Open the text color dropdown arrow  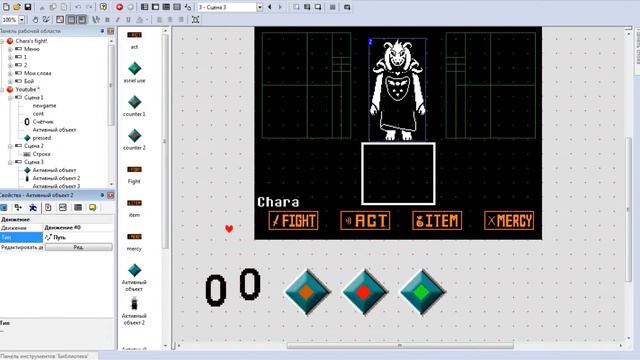tap(147, 20)
